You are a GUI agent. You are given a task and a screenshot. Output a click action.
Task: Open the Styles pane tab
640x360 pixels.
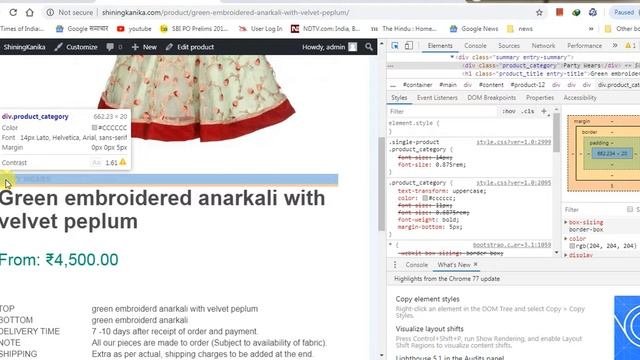[399, 98]
